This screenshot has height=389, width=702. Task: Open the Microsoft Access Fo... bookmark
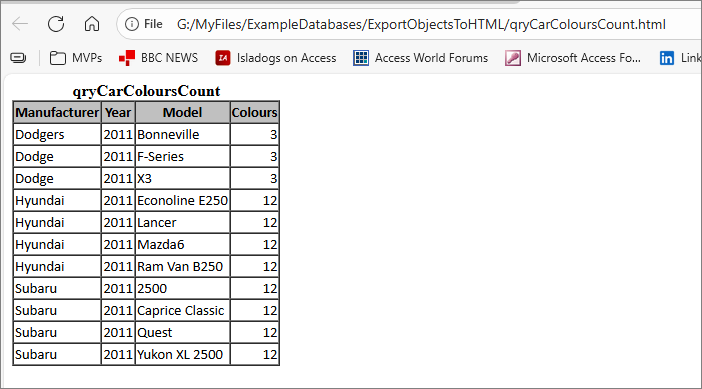coord(573,58)
